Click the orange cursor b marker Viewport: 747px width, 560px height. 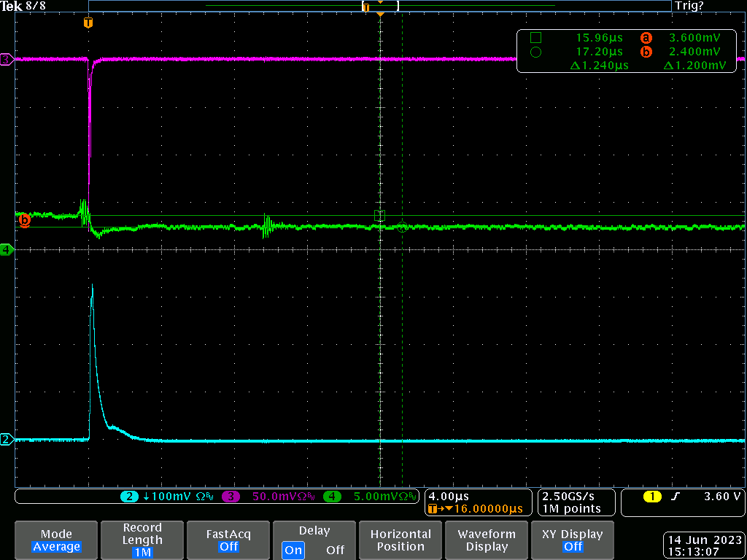point(24,219)
